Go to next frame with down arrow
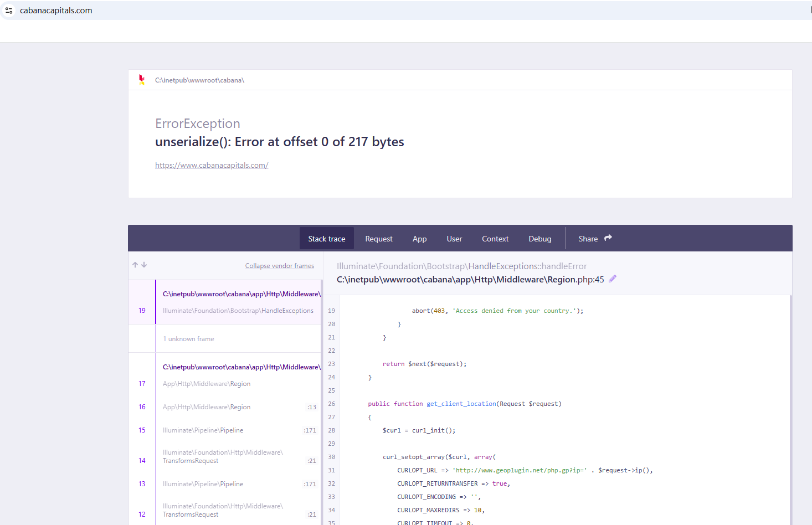The width and height of the screenshot is (812, 525). click(144, 265)
